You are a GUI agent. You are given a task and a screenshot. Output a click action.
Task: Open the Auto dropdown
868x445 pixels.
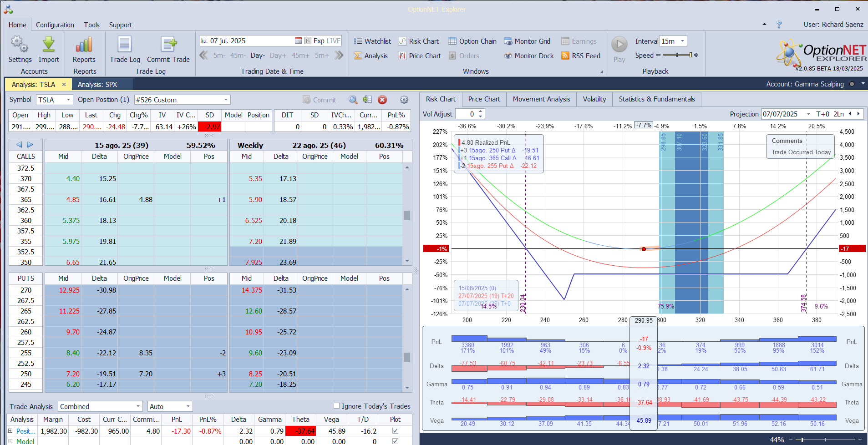188,406
